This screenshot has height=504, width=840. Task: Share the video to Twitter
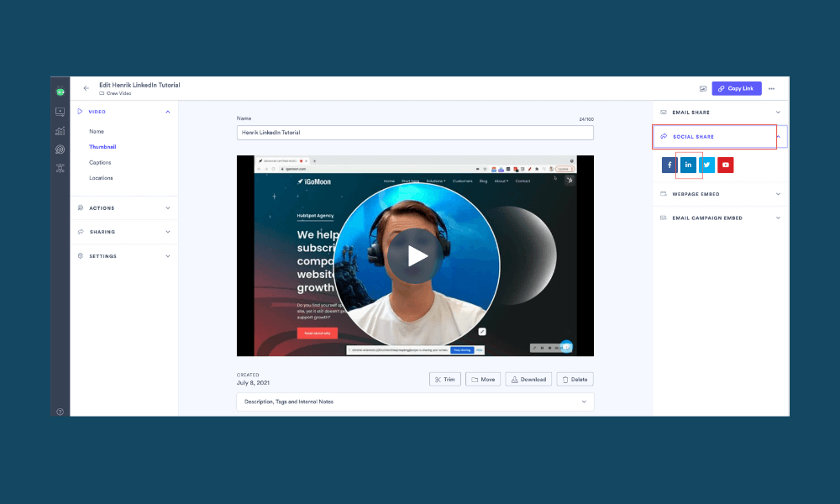pos(706,165)
